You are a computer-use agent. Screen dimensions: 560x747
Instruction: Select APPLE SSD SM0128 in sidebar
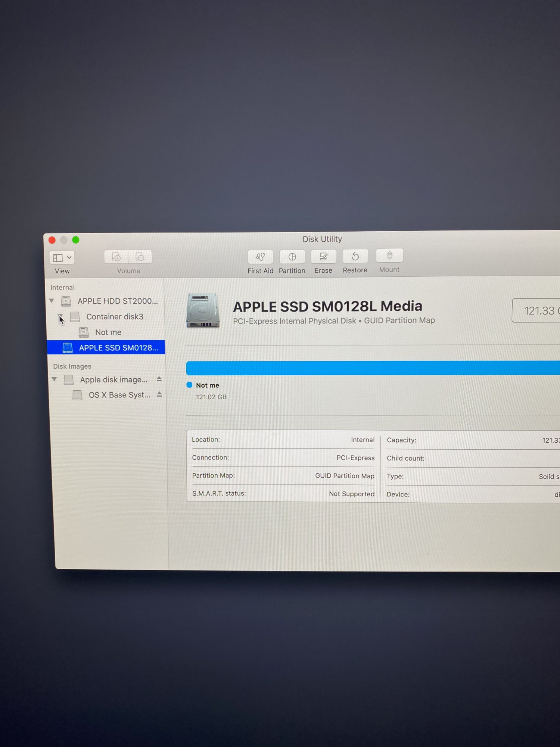tap(106, 347)
